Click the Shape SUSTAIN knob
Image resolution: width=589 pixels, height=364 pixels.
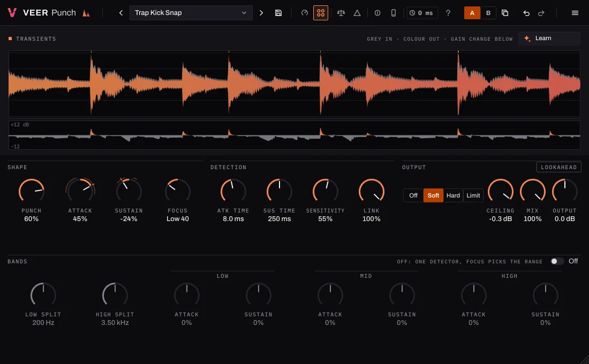[129, 191]
